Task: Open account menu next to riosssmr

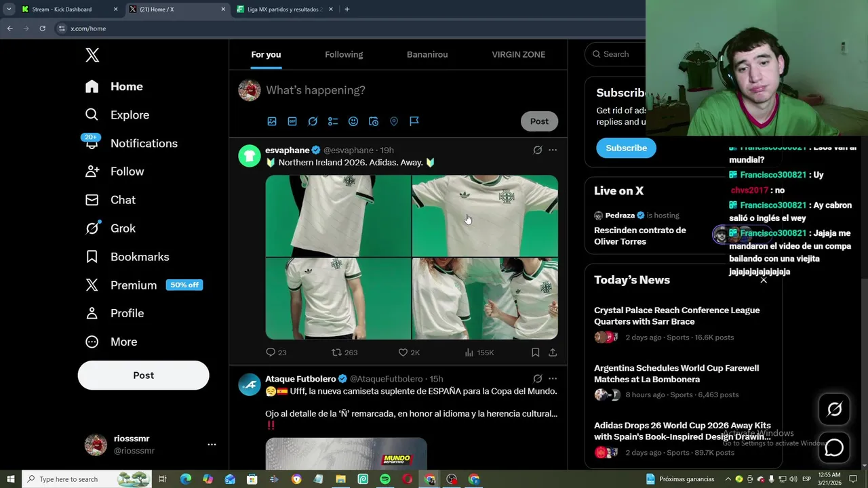Action: point(212,445)
